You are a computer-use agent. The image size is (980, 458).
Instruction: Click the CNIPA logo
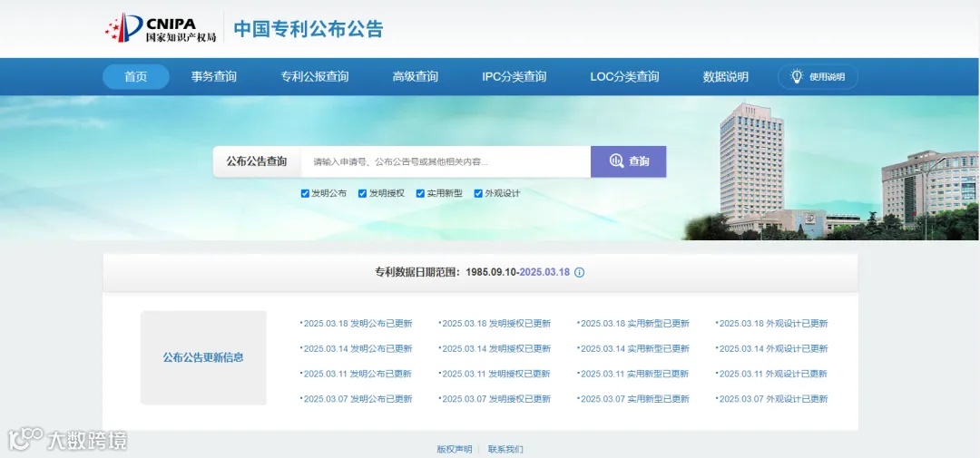pyautogui.click(x=161, y=28)
